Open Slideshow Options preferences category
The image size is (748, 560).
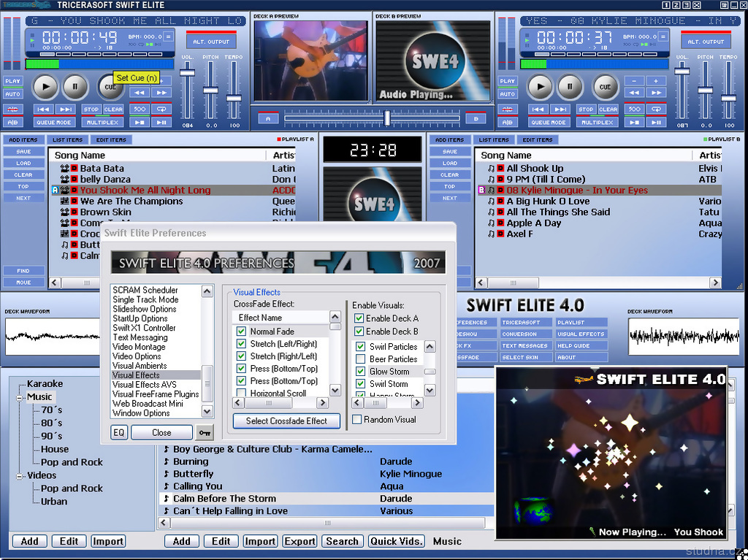(145, 309)
